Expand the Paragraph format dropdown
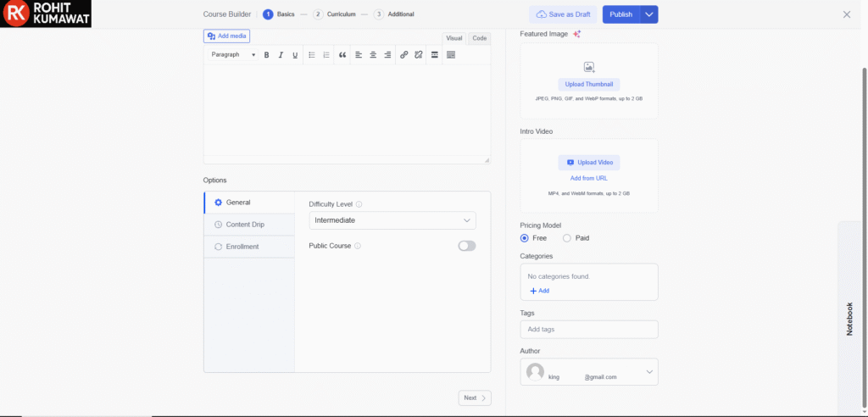Image resolution: width=868 pixels, height=417 pixels. (x=233, y=55)
